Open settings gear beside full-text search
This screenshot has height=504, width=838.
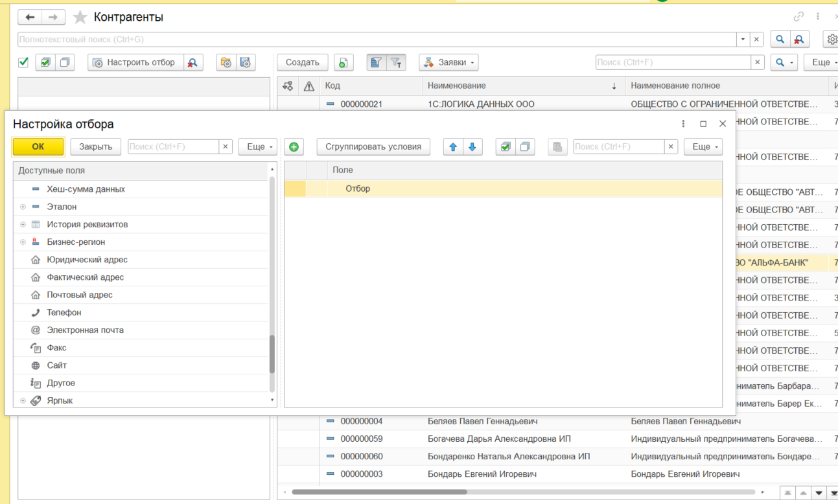(x=832, y=40)
